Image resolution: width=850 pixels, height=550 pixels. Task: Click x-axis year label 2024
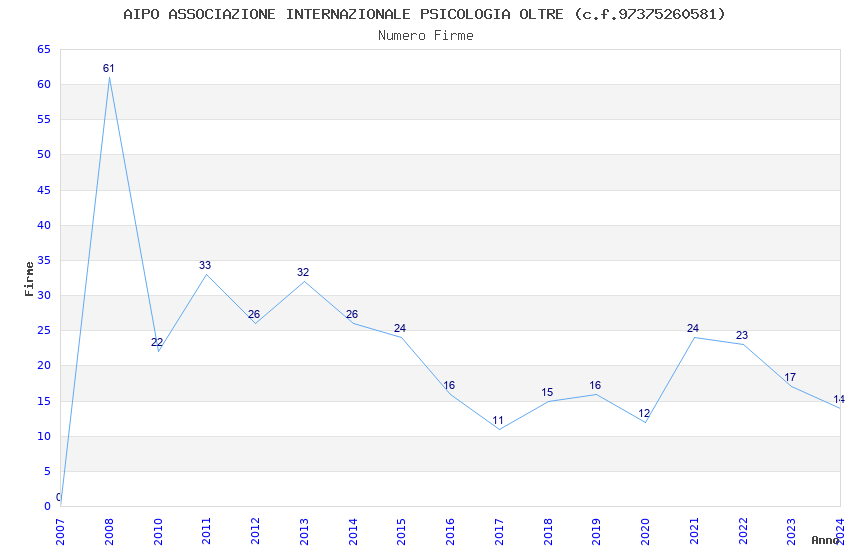[840, 532]
